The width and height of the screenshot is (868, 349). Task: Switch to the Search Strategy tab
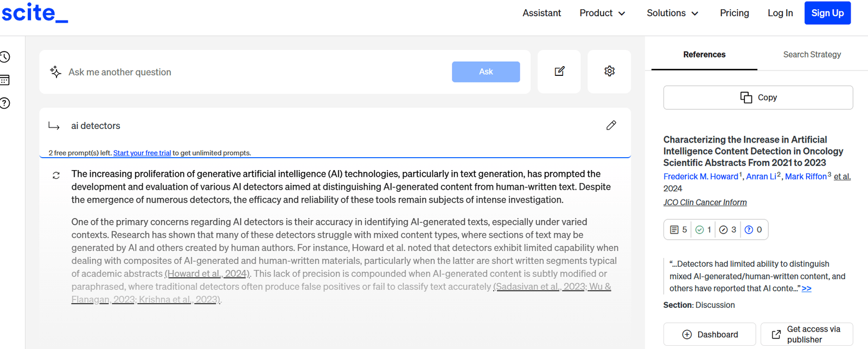[x=812, y=55]
